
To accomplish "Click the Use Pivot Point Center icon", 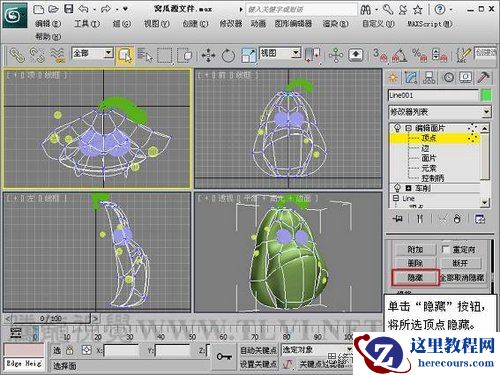I will 313,55.
